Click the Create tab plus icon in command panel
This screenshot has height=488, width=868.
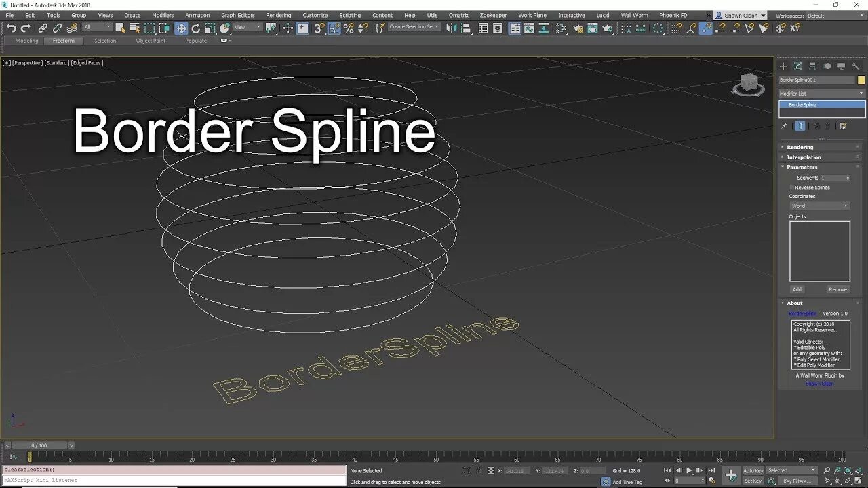[x=783, y=66]
